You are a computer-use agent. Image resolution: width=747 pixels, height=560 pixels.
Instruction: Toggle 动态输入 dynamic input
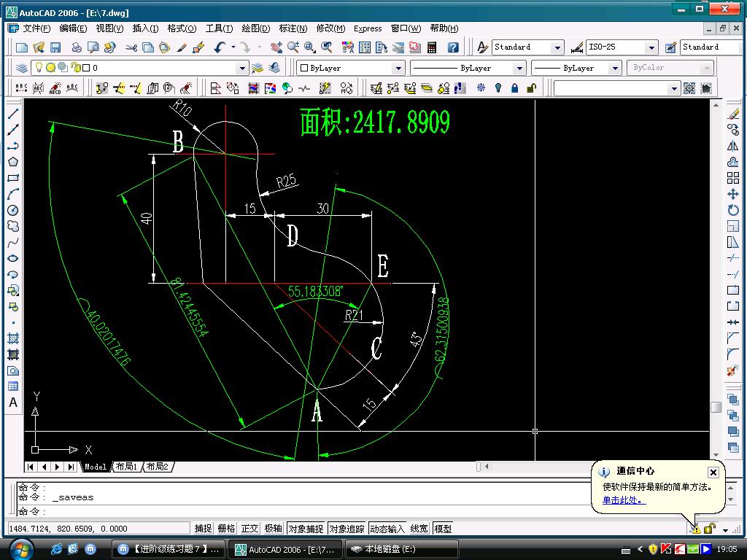(387, 529)
